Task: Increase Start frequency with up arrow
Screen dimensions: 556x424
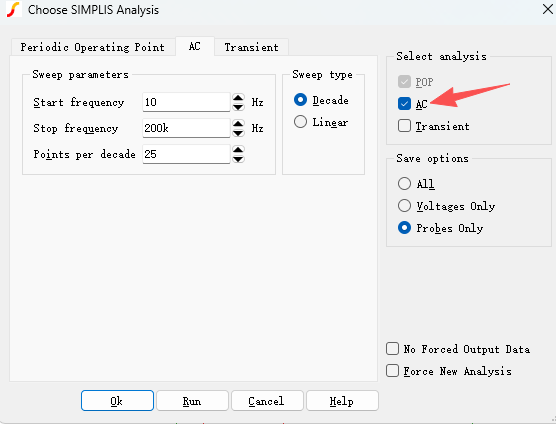Action: click(x=238, y=98)
